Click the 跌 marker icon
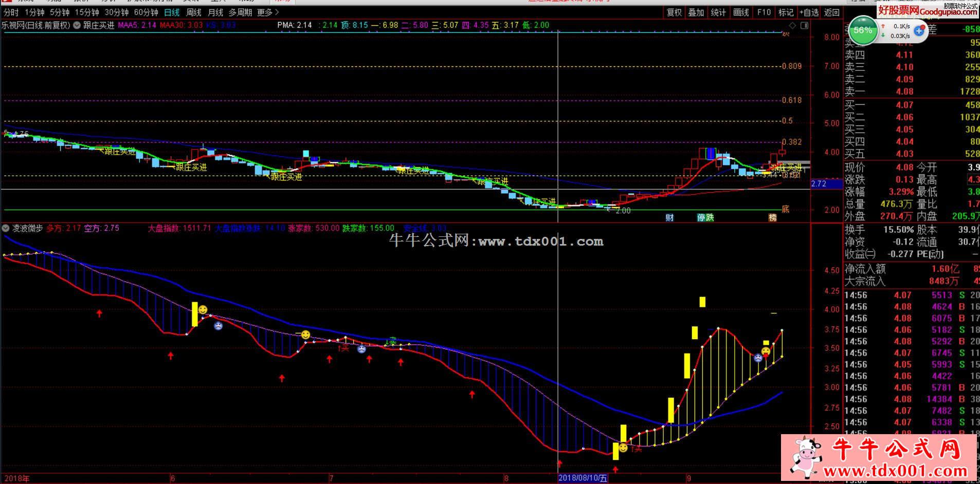This screenshot has width=980, height=484. point(710,217)
